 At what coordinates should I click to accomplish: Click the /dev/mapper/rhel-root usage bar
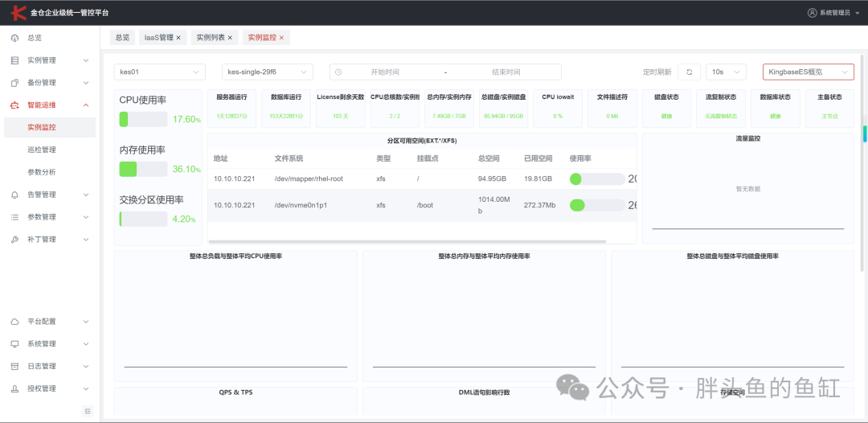(597, 179)
